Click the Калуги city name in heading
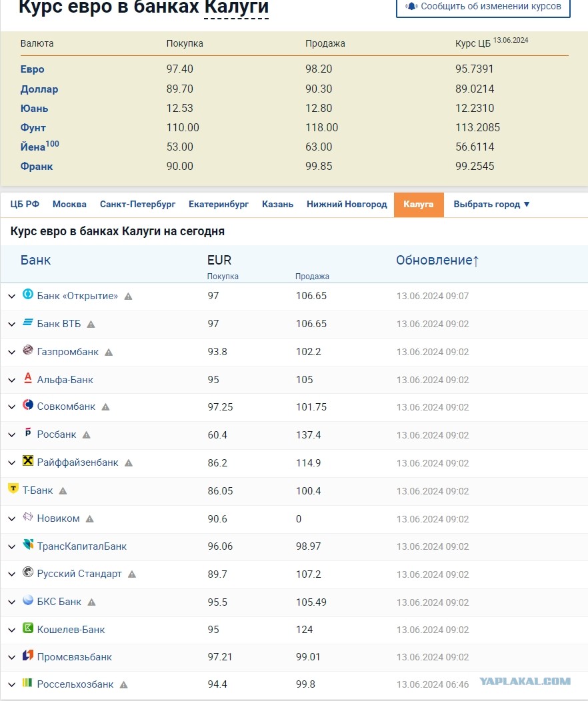The width and height of the screenshot is (588, 701). (x=237, y=8)
